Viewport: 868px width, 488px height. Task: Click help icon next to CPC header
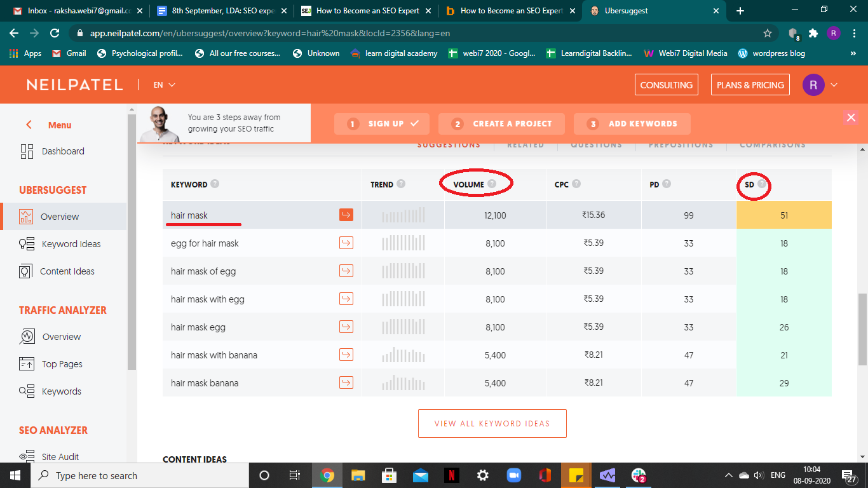[576, 184]
